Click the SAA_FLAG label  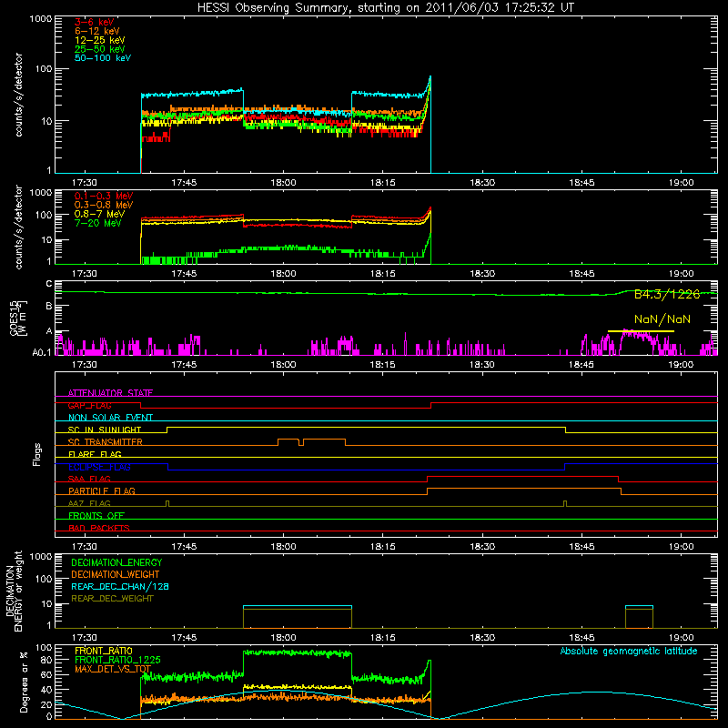89,480
